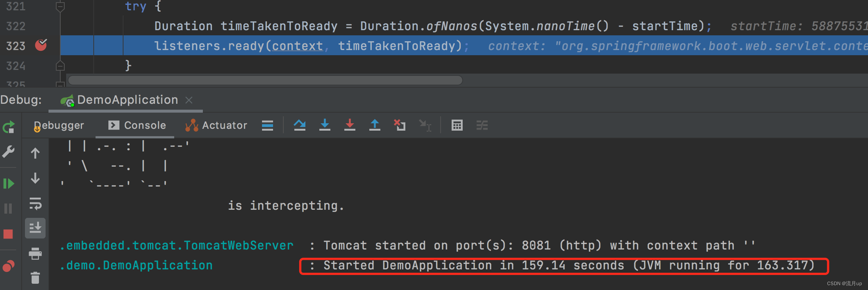Click the Duration.ofNanos call text
The image size is (868, 290).
[x=419, y=26]
